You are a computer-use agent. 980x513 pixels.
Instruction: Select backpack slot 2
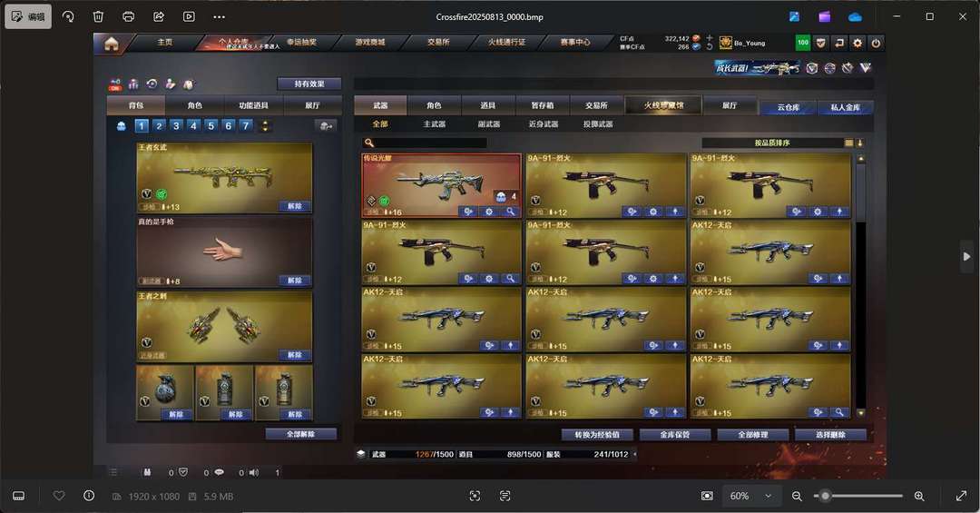[x=159, y=125]
